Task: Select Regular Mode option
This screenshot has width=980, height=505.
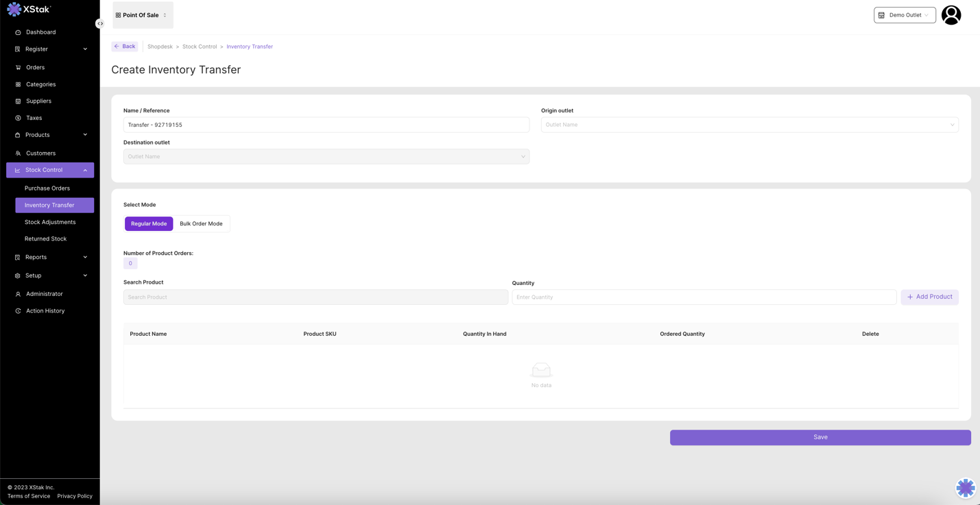Action: 149,223
